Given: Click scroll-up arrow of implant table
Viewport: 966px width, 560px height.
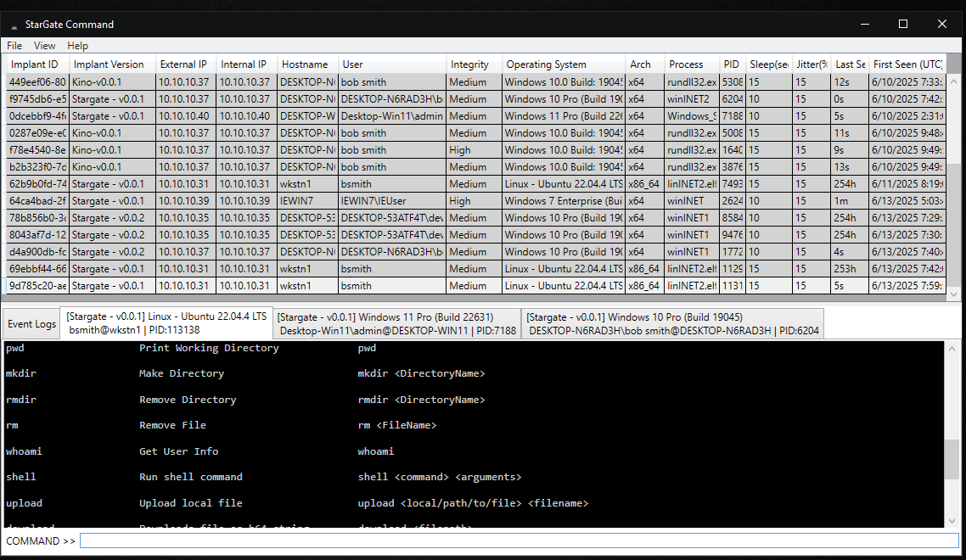Looking at the screenshot, I should [953, 81].
